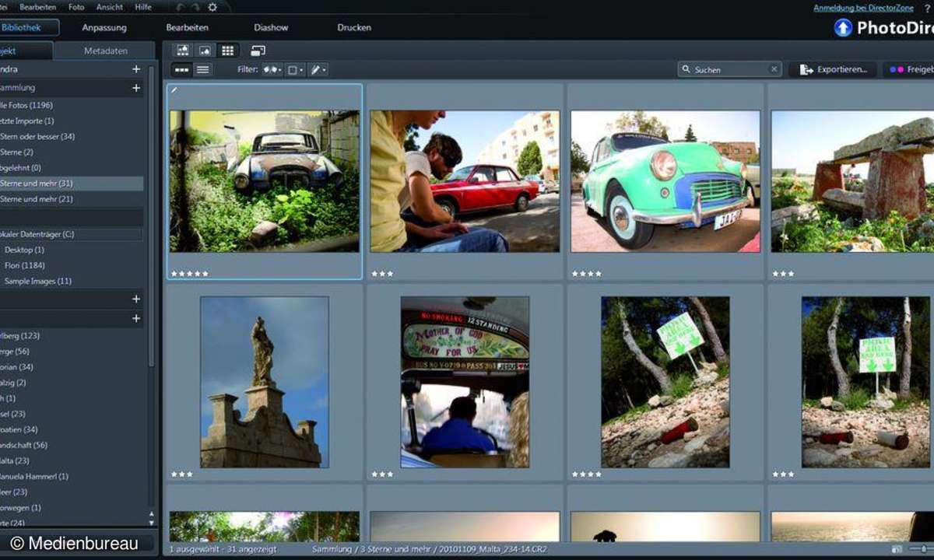Viewport: 934px width, 560px height.
Task: Open the Metadaten panel tab
Action: coord(106,51)
